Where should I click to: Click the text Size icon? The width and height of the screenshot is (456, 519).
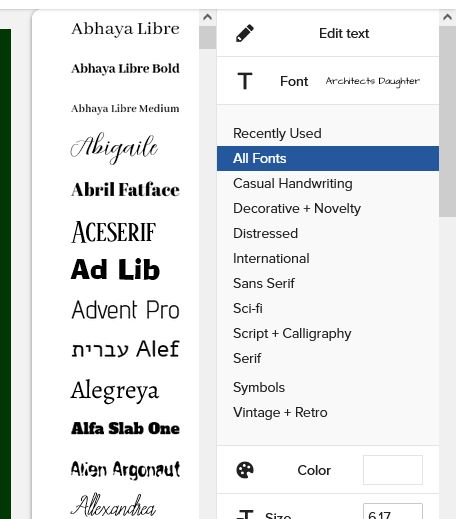tap(245, 514)
